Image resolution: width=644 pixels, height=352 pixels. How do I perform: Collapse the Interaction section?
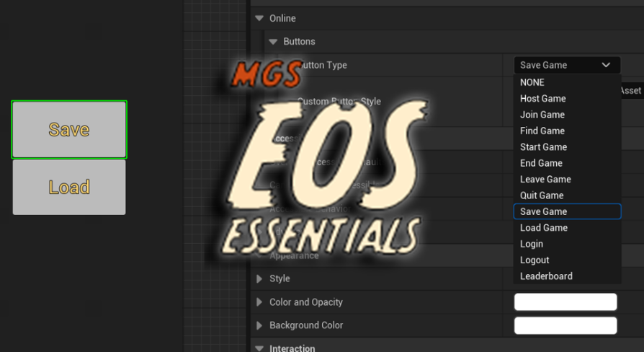[259, 348]
